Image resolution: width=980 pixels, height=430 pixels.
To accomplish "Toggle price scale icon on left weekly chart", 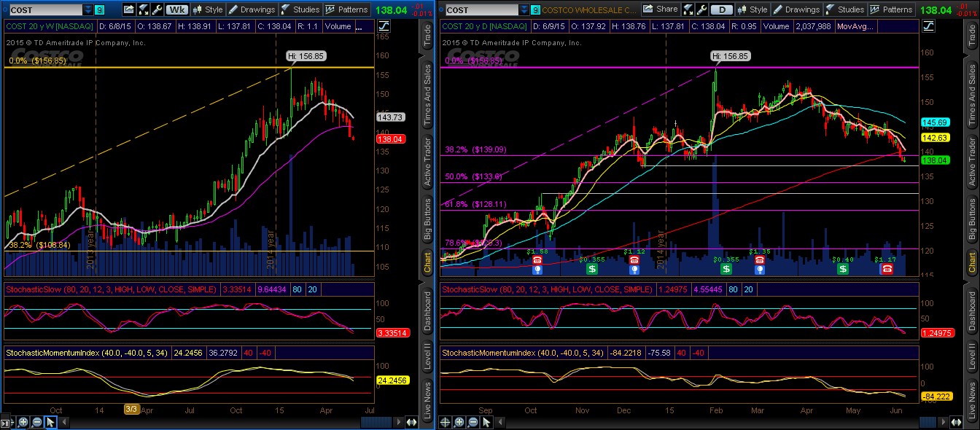I will tap(384, 26).
